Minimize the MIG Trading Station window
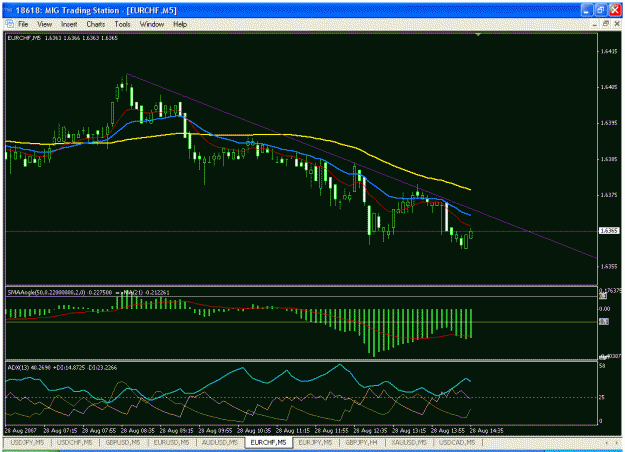 click(586, 10)
